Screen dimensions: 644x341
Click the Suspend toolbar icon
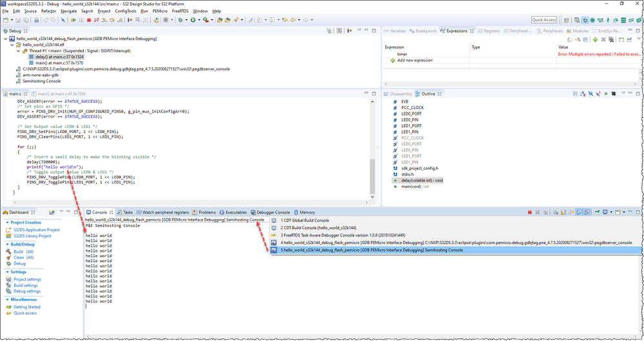coord(81,20)
